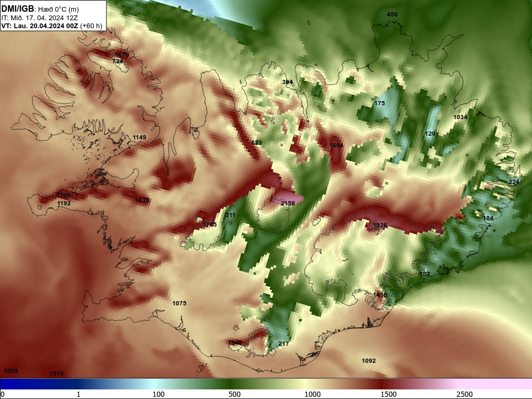
Task: Select the 1635 map value
Action: point(142,200)
